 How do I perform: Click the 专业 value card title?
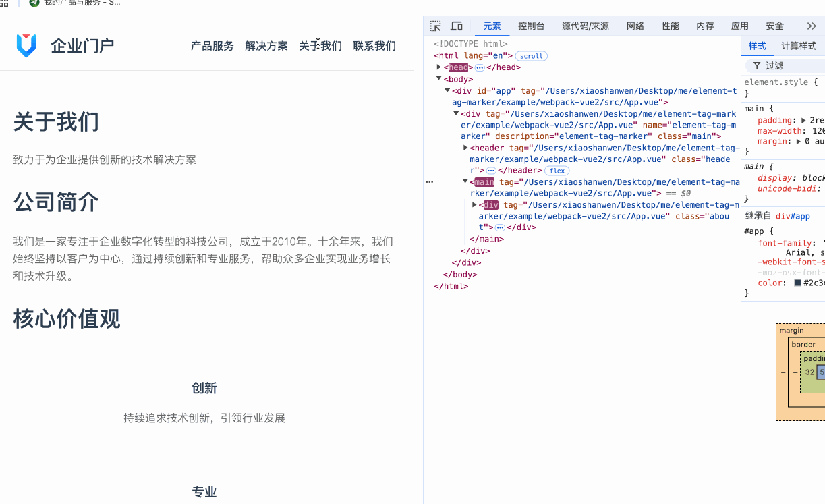coord(204,492)
